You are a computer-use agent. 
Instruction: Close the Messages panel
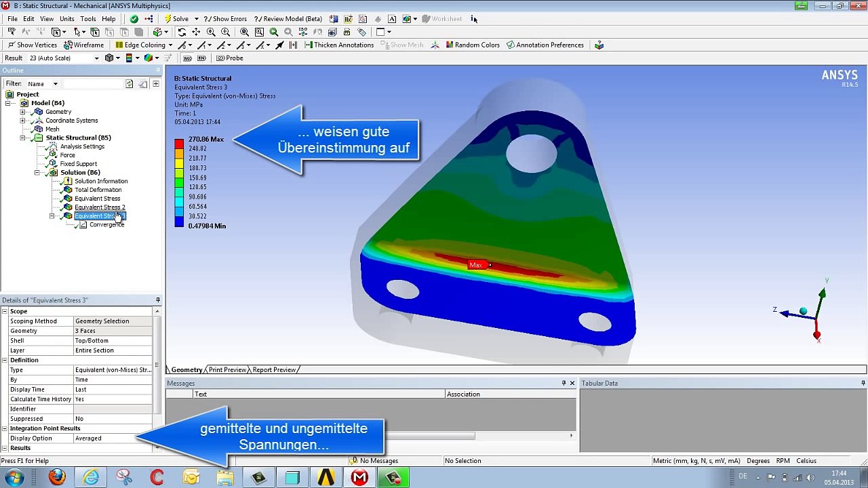(572, 383)
